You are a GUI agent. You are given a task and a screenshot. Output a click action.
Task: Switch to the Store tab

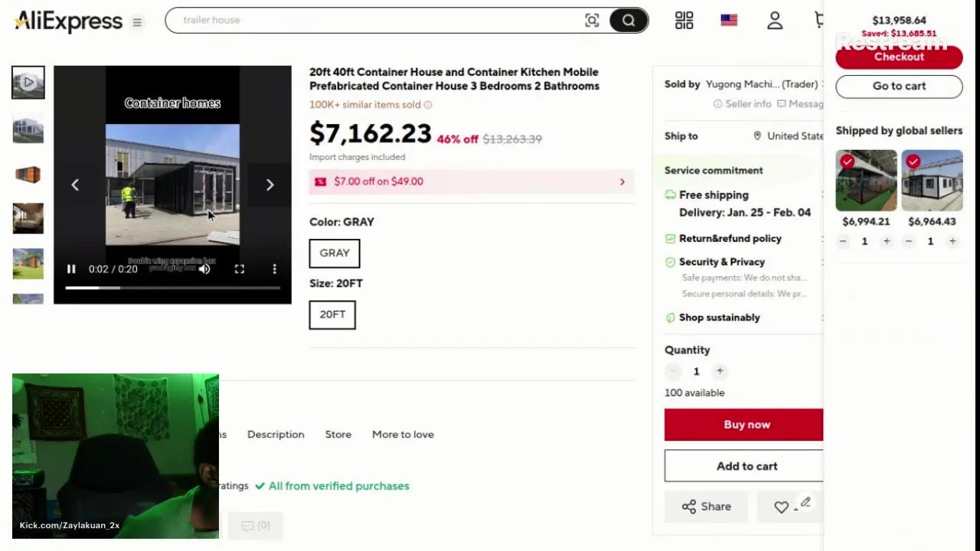click(x=338, y=434)
